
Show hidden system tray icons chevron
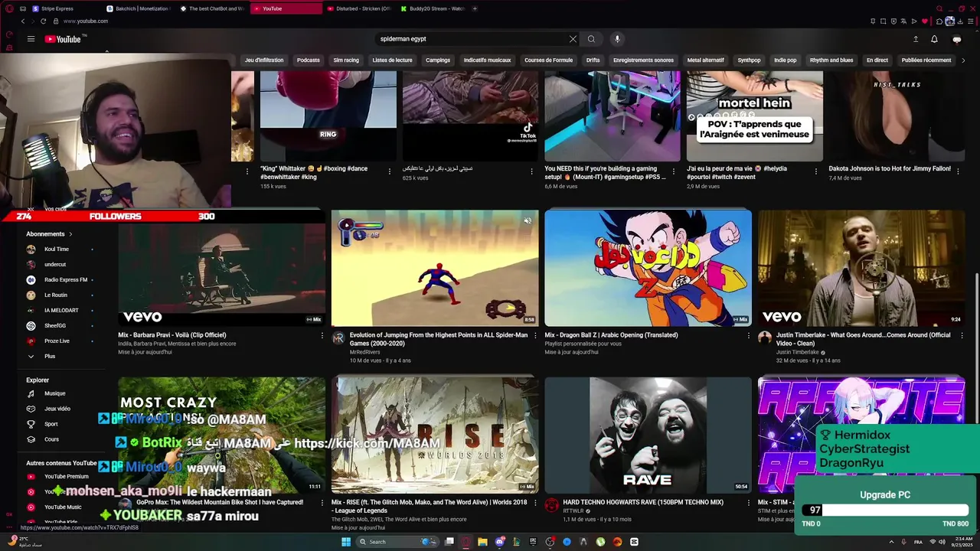892,542
